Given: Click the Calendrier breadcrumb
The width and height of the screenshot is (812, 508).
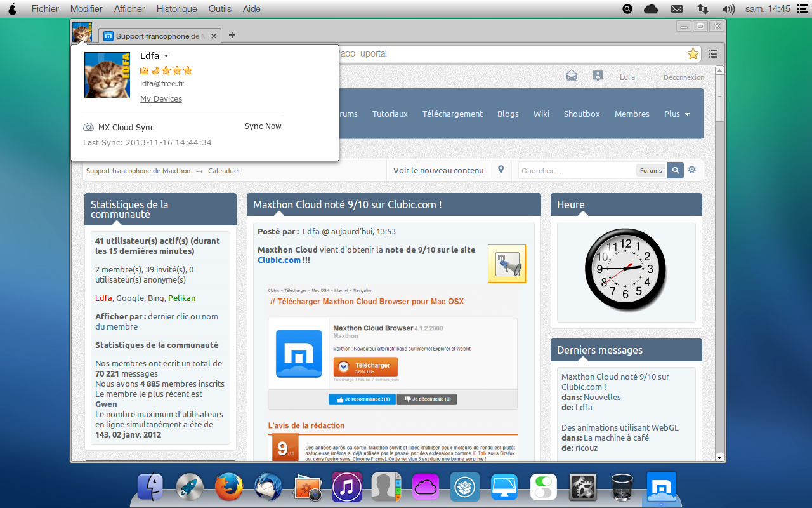Looking at the screenshot, I should pyautogui.click(x=225, y=171).
